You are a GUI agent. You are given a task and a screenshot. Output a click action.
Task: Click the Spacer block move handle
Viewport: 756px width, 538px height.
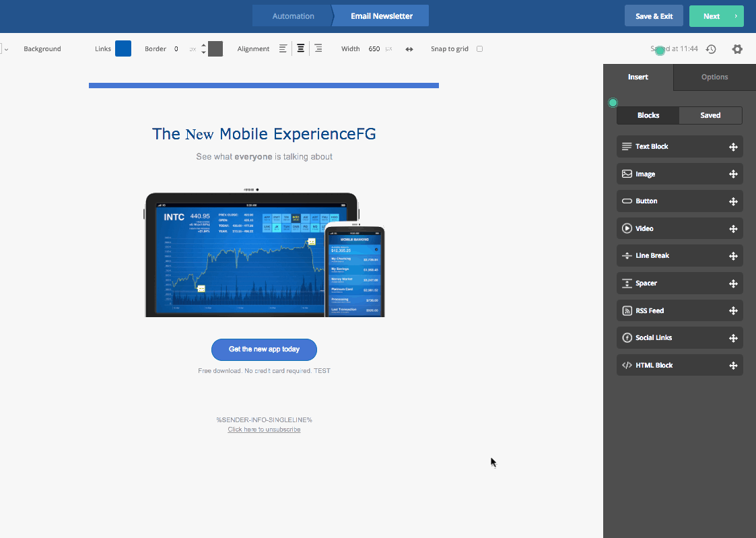pyautogui.click(x=733, y=283)
